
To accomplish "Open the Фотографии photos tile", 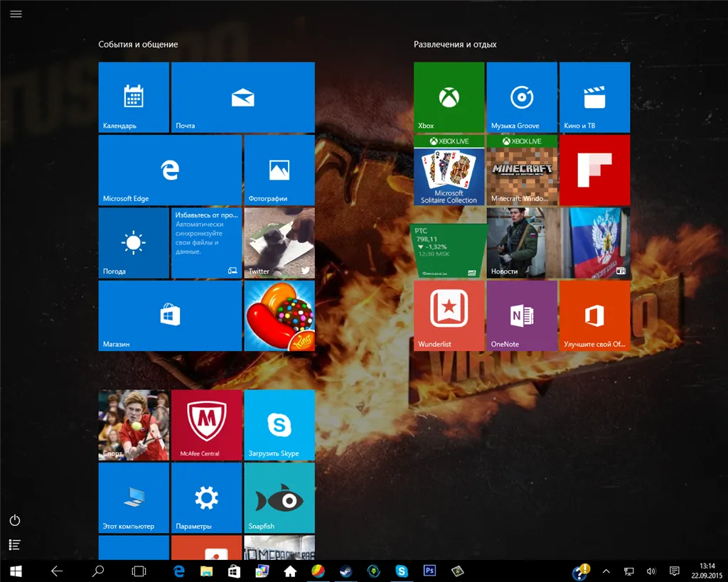I will pos(279,171).
